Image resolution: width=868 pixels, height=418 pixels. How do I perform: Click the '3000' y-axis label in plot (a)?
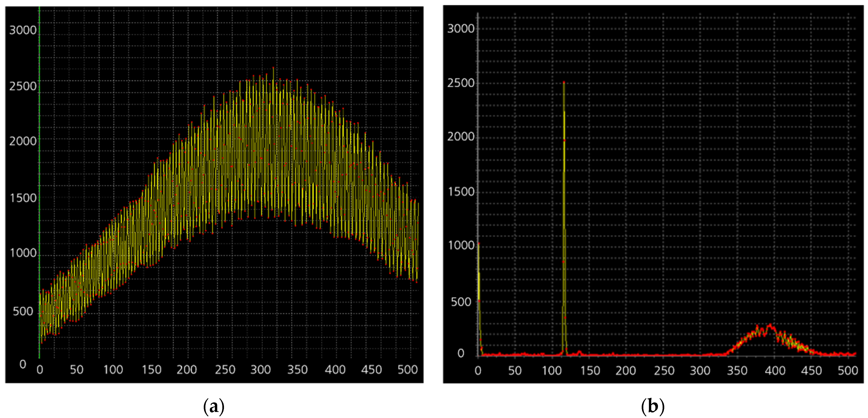pos(23,30)
